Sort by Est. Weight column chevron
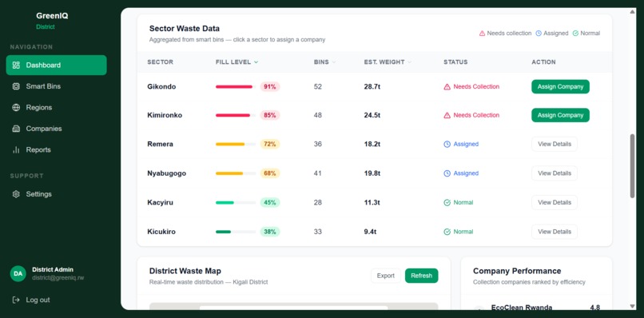Viewport: 644px width, 318px height. coord(409,62)
